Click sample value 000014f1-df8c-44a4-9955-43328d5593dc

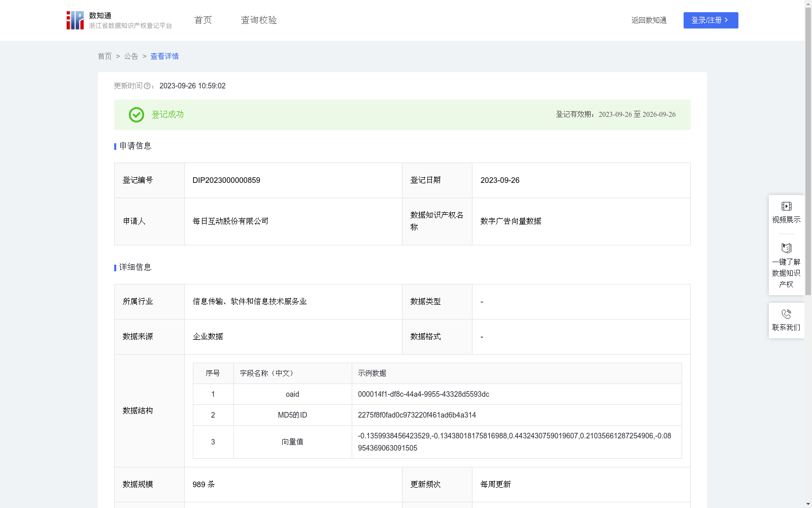(x=424, y=394)
